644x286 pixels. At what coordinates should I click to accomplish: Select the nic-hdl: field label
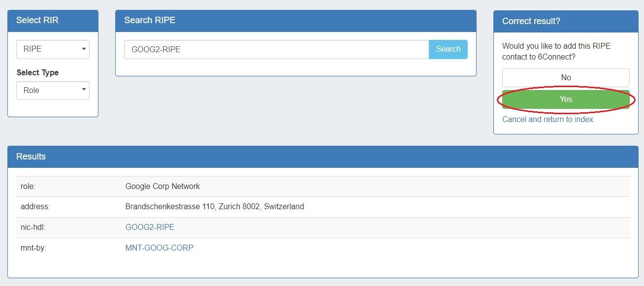point(32,227)
